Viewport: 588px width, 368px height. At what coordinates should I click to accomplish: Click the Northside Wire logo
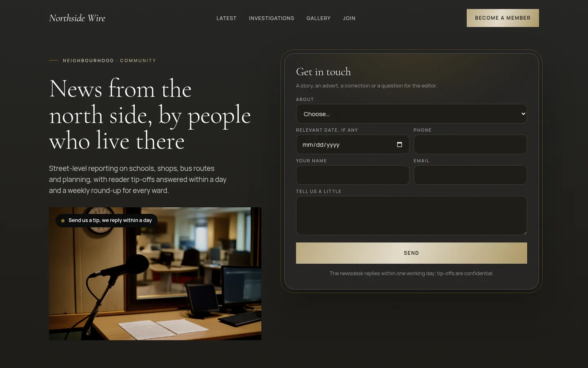(77, 18)
